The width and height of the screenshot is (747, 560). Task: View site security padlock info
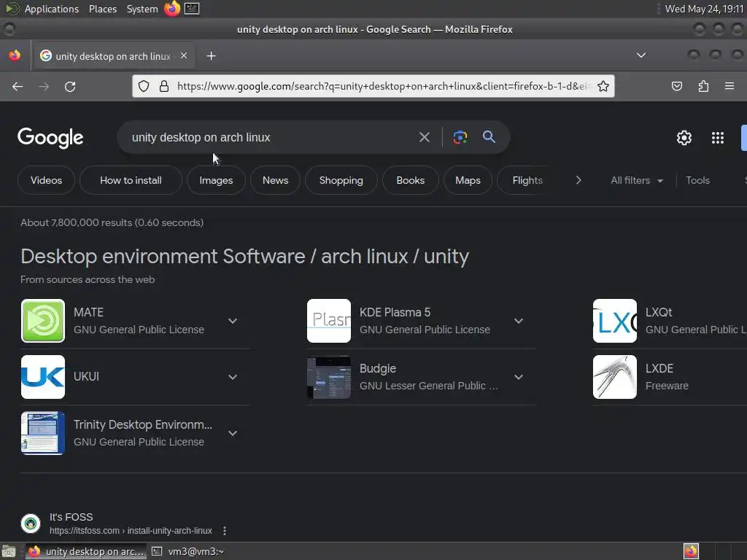tap(164, 86)
